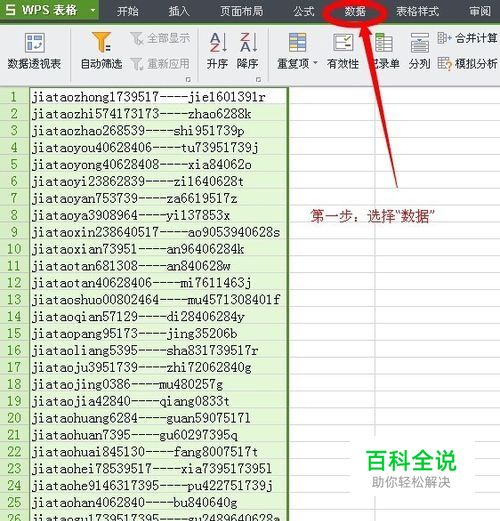Click the 重复项 duplicates icon

(297, 43)
